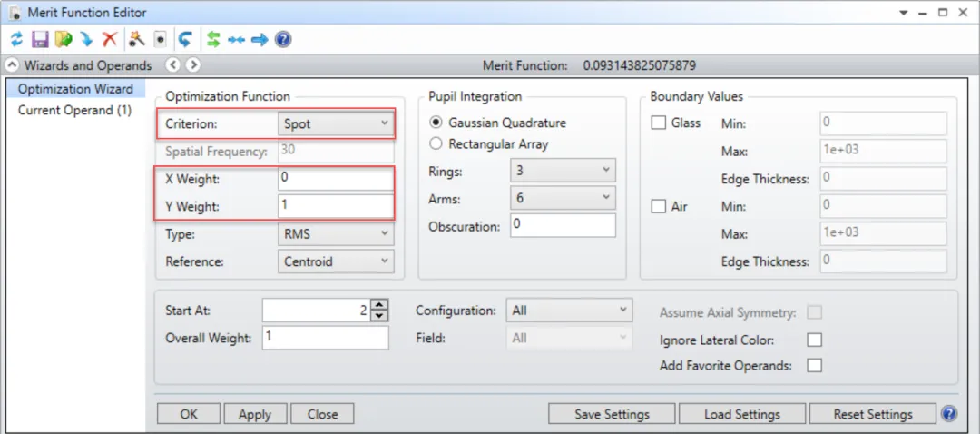
Task: Tick the Ignore Lateral Color checkbox
Action: tap(814, 340)
